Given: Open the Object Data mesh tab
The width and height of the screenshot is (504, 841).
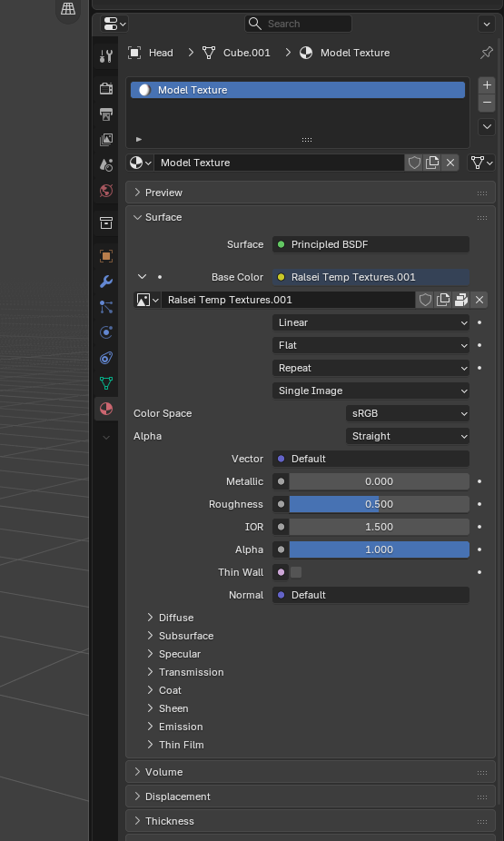Looking at the screenshot, I should [106, 383].
